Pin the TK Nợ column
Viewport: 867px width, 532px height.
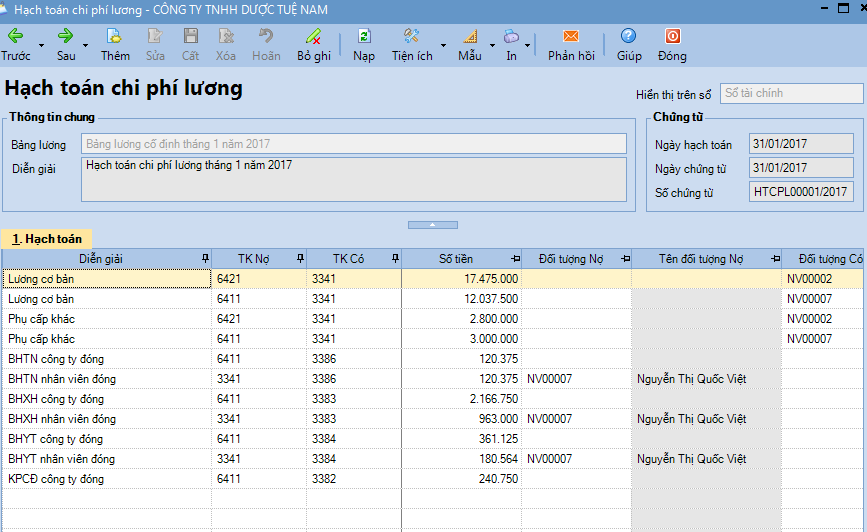[300, 258]
